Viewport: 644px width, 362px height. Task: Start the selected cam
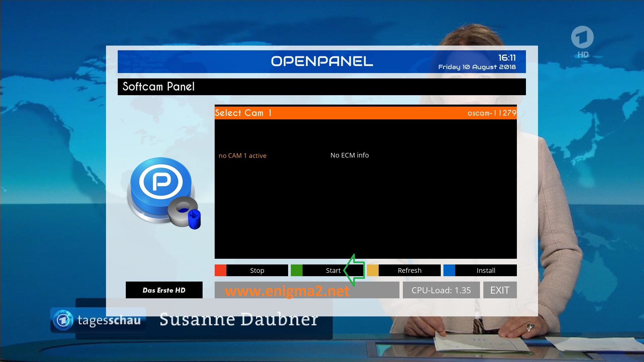coord(333,270)
